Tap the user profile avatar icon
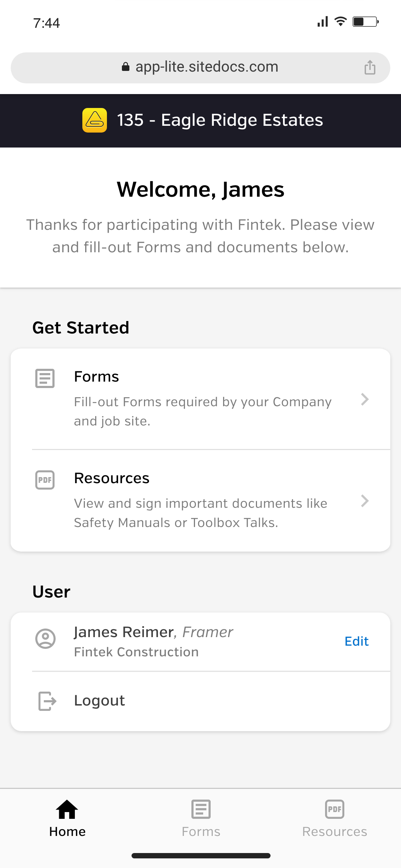 [x=45, y=639]
